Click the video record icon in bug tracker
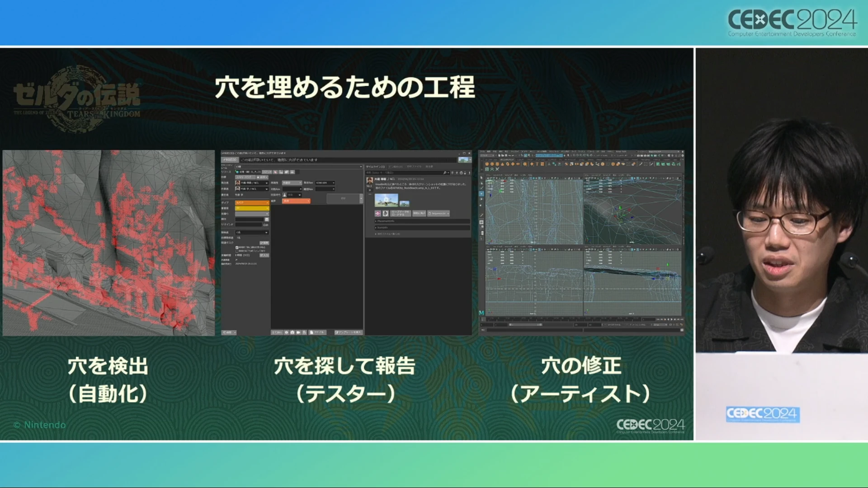The height and width of the screenshot is (488, 868). click(x=298, y=332)
